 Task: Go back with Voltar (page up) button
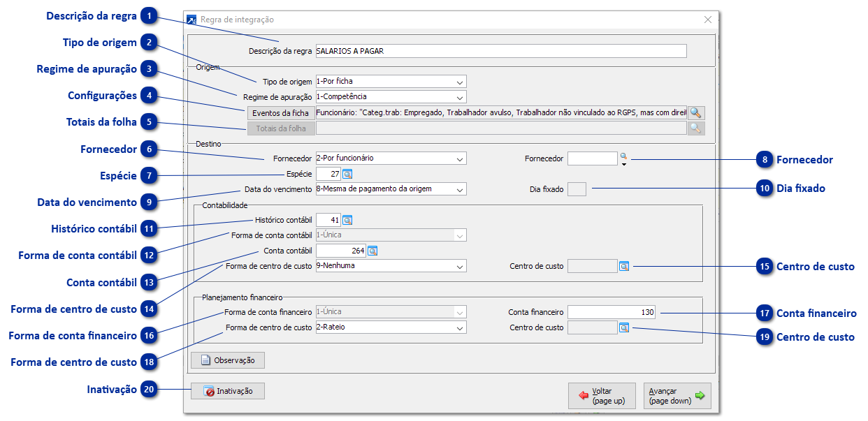[602, 396]
